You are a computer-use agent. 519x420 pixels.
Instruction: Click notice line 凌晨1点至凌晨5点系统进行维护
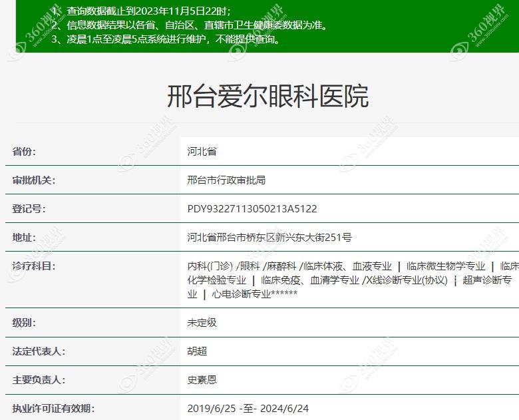(166, 39)
